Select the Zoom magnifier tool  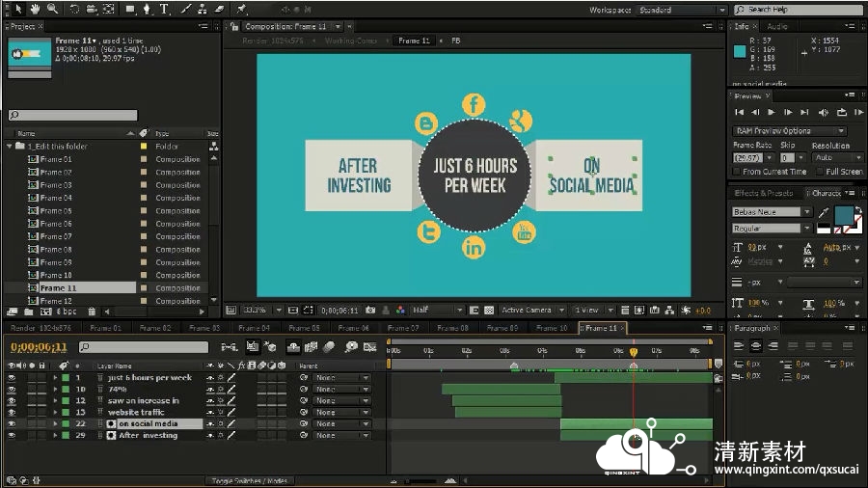(x=52, y=9)
